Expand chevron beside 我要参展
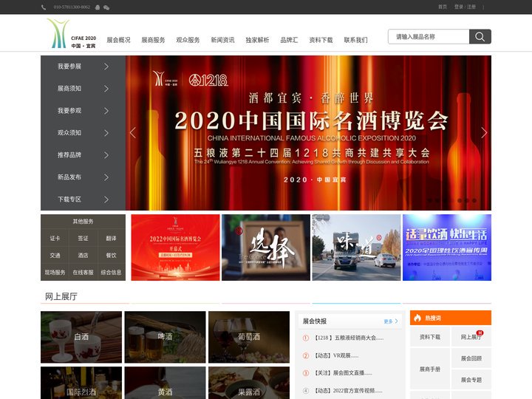Image resolution: width=532 pixels, height=399 pixels. coord(106,66)
